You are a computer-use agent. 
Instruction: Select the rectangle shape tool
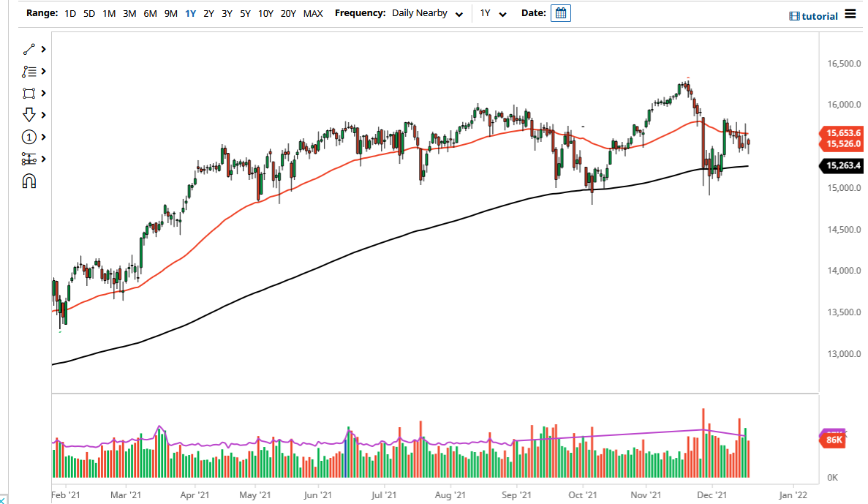point(29,93)
